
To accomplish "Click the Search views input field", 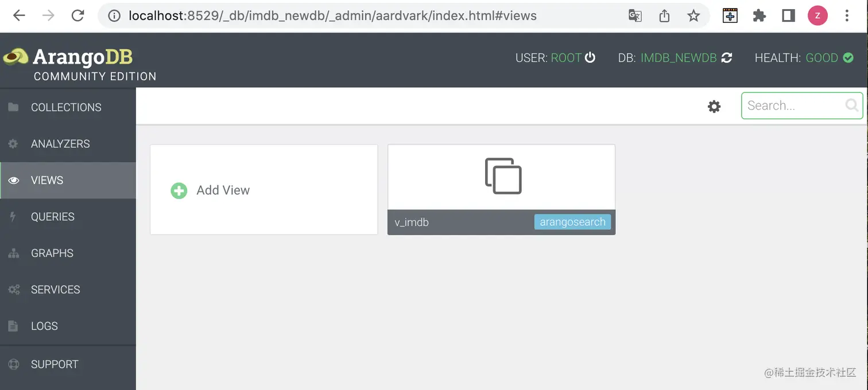I will (x=802, y=106).
